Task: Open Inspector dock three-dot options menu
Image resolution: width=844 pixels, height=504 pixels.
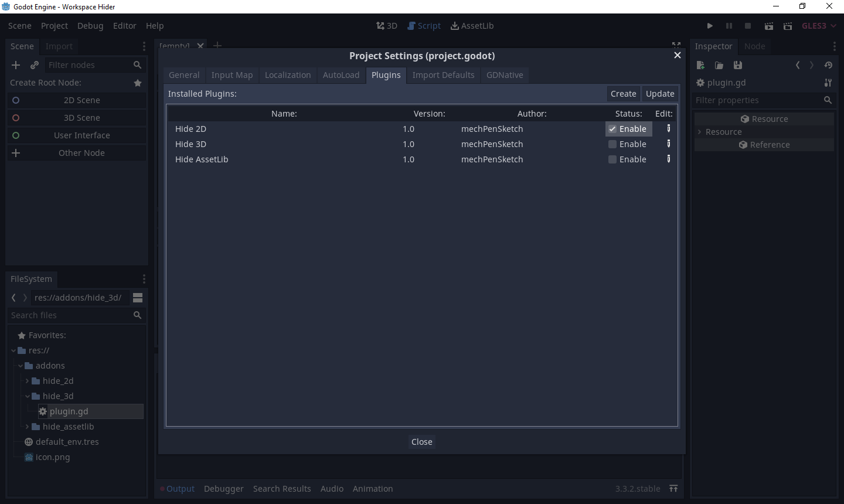Action: (835, 46)
